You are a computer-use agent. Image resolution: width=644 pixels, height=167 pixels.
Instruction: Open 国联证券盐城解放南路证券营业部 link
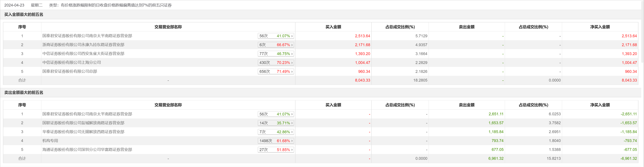83,123
